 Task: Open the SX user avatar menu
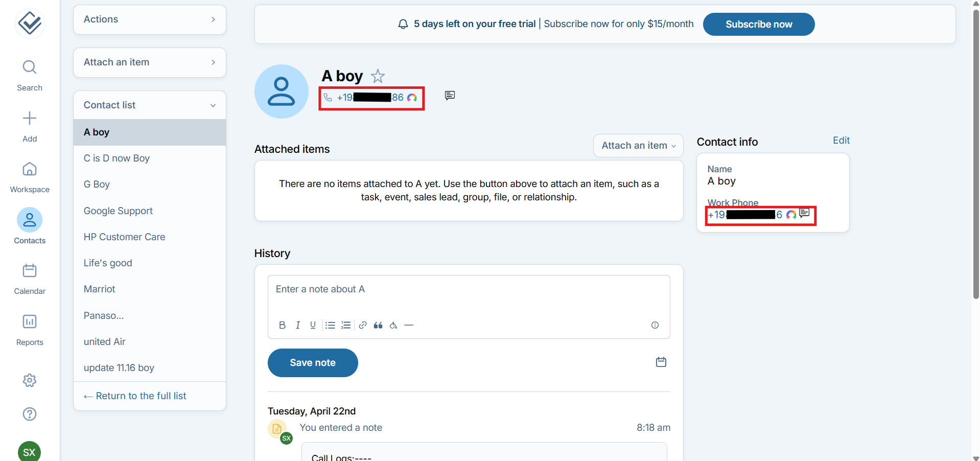pos(30,452)
